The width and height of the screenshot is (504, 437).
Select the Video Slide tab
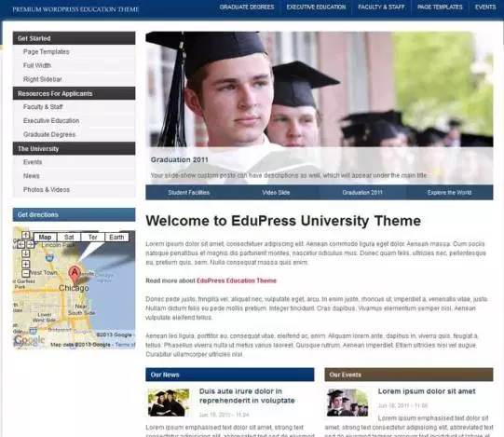coord(276,193)
